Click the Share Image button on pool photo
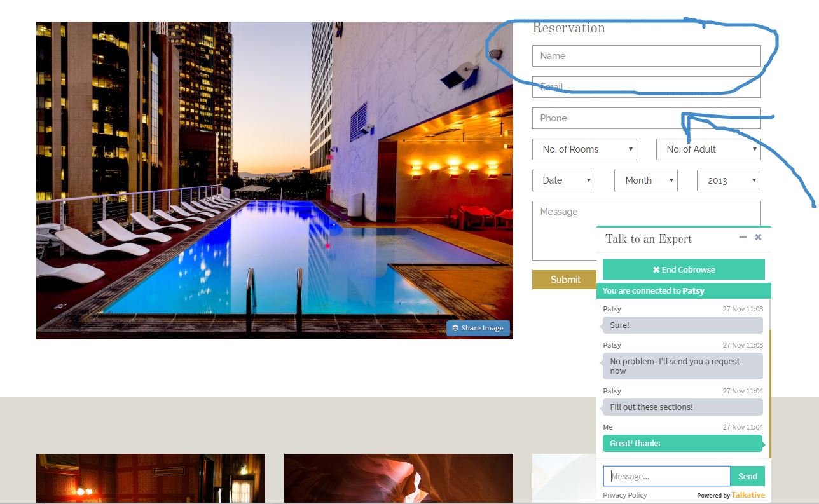819x504 pixels. click(x=478, y=328)
